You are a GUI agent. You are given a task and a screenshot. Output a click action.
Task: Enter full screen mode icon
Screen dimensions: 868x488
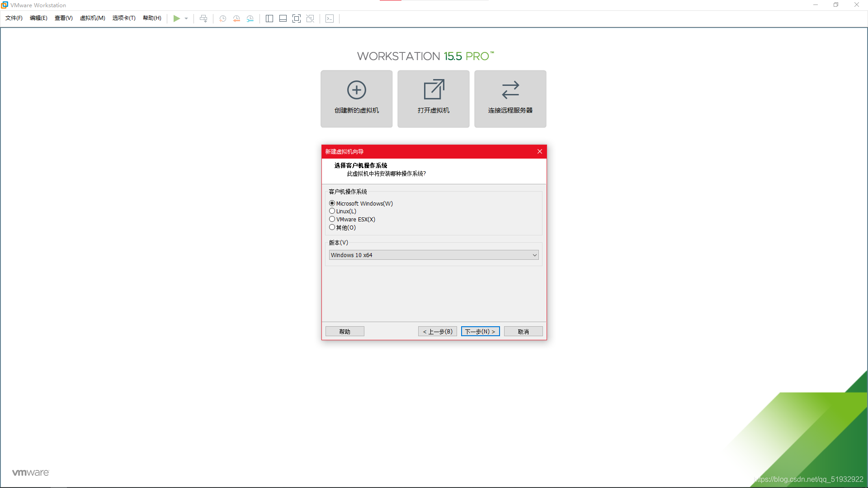[297, 19]
